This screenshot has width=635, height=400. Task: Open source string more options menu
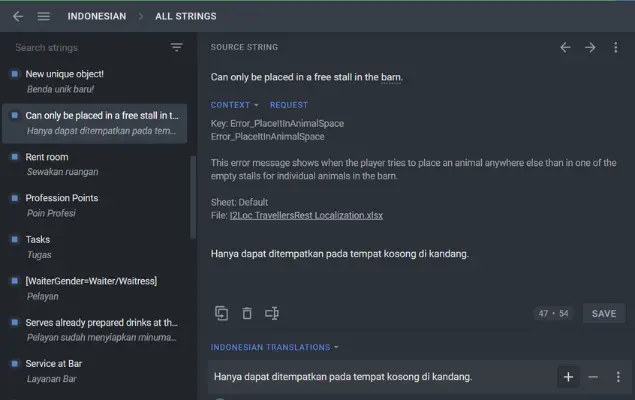616,47
